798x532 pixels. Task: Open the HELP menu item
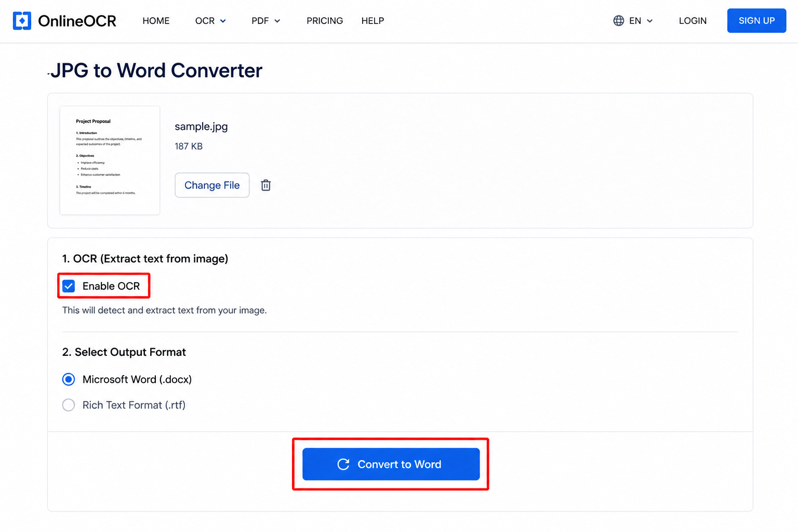(373, 21)
